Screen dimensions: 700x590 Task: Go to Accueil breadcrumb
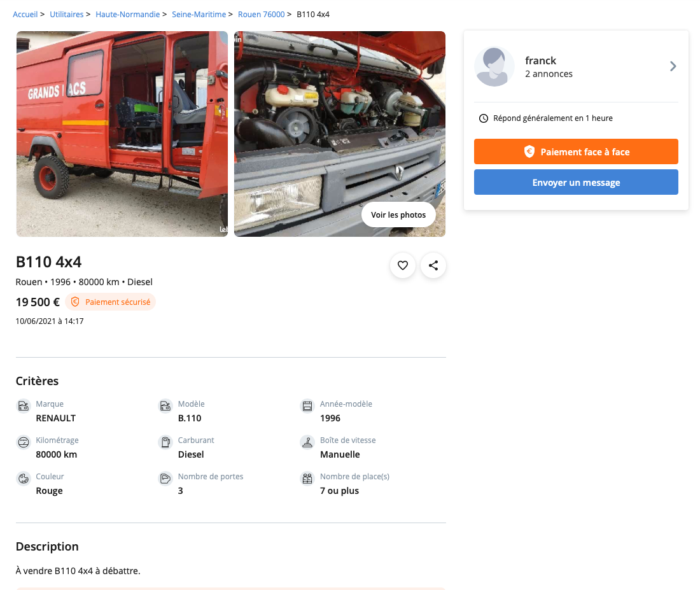coord(25,14)
